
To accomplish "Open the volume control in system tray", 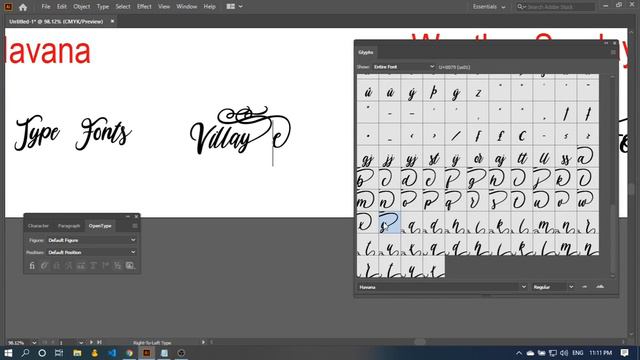I will coord(564,353).
